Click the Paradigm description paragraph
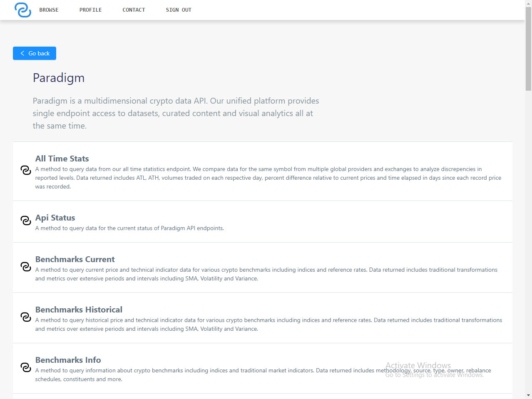532x399 pixels. pyautogui.click(x=176, y=113)
